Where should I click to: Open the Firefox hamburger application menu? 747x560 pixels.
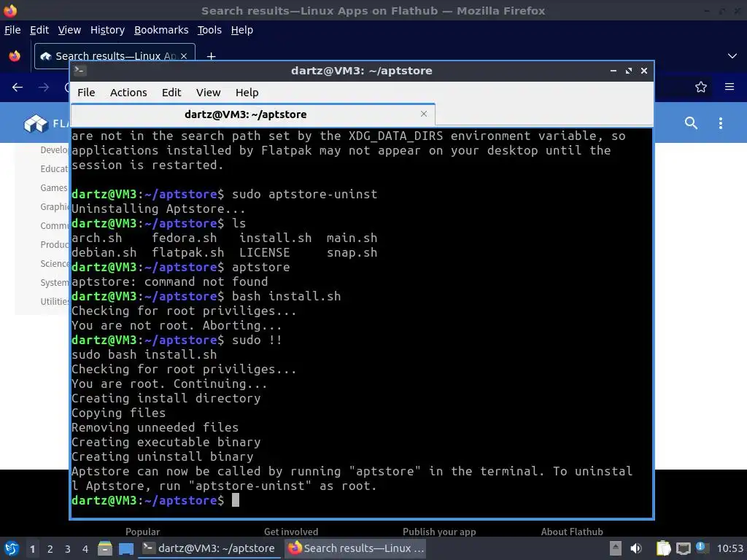[x=729, y=87]
